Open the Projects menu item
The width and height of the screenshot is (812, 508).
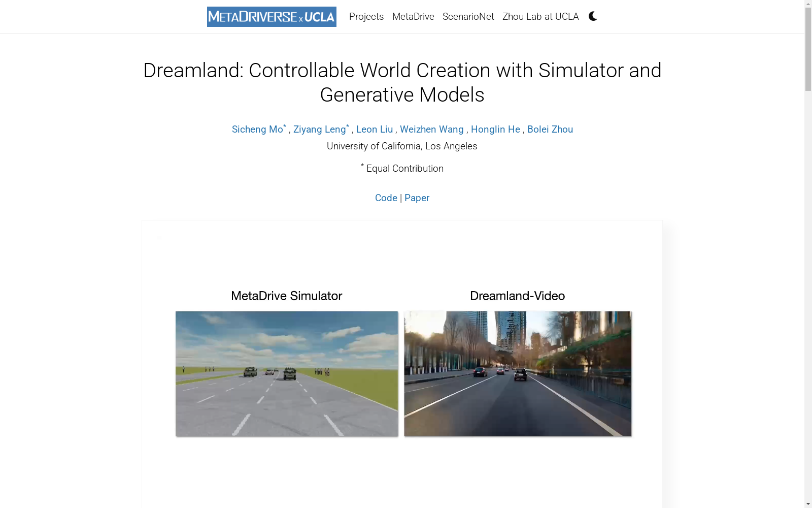click(366, 16)
